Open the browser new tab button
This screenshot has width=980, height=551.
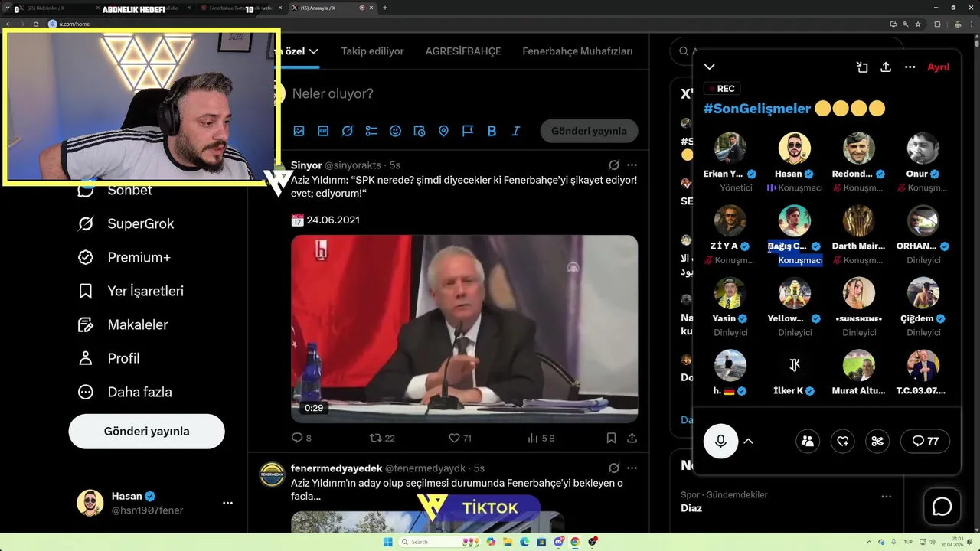pos(385,8)
